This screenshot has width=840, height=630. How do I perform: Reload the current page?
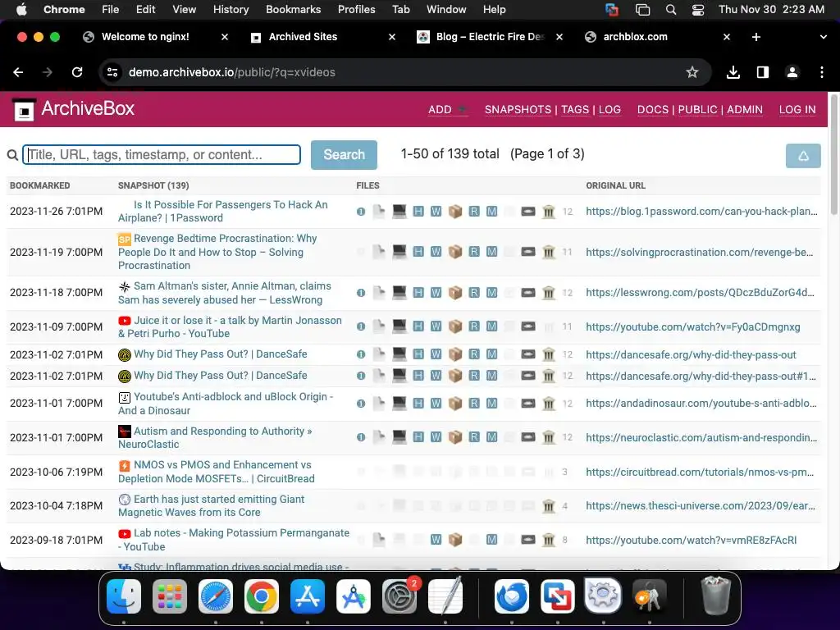77,72
